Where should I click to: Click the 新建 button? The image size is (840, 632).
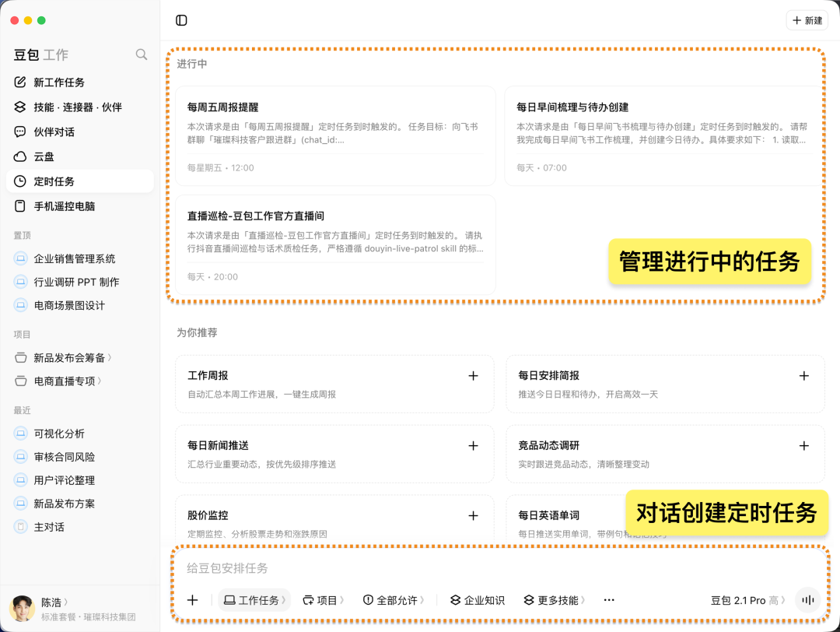point(807,20)
